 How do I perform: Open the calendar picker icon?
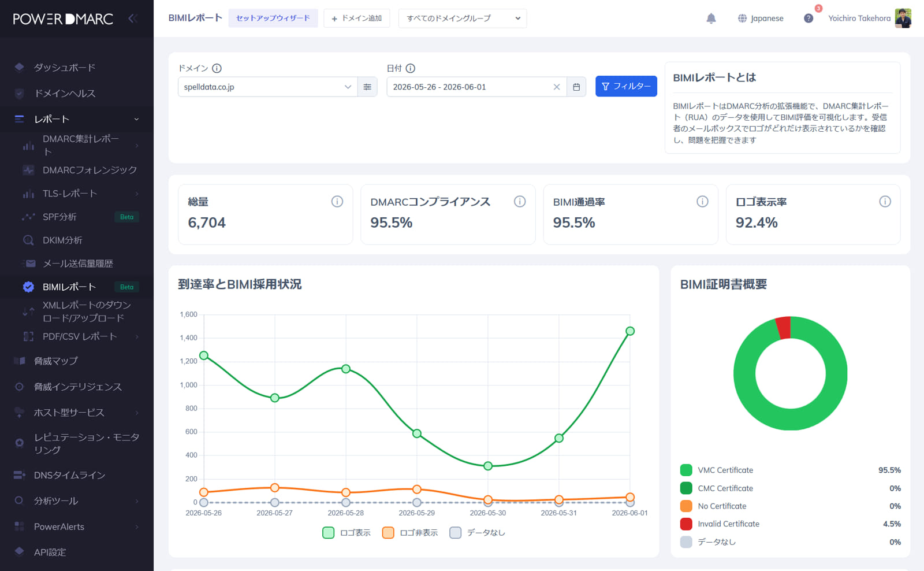[x=576, y=87]
